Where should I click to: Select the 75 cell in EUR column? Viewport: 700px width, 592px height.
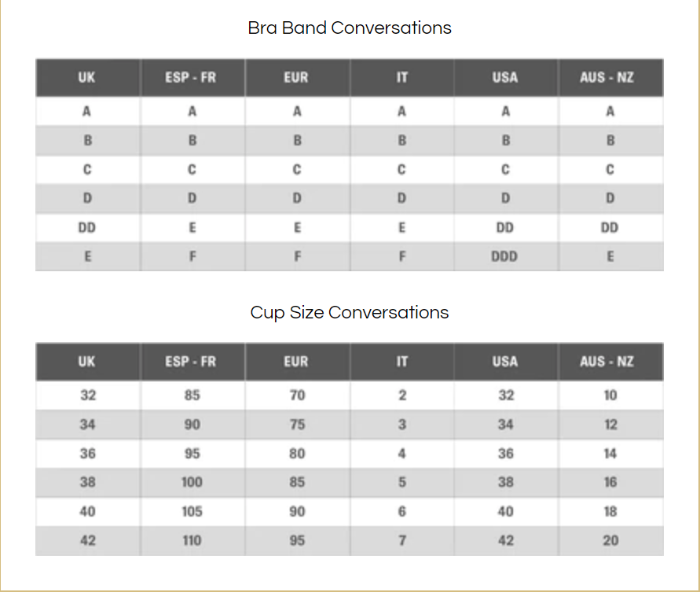click(297, 425)
